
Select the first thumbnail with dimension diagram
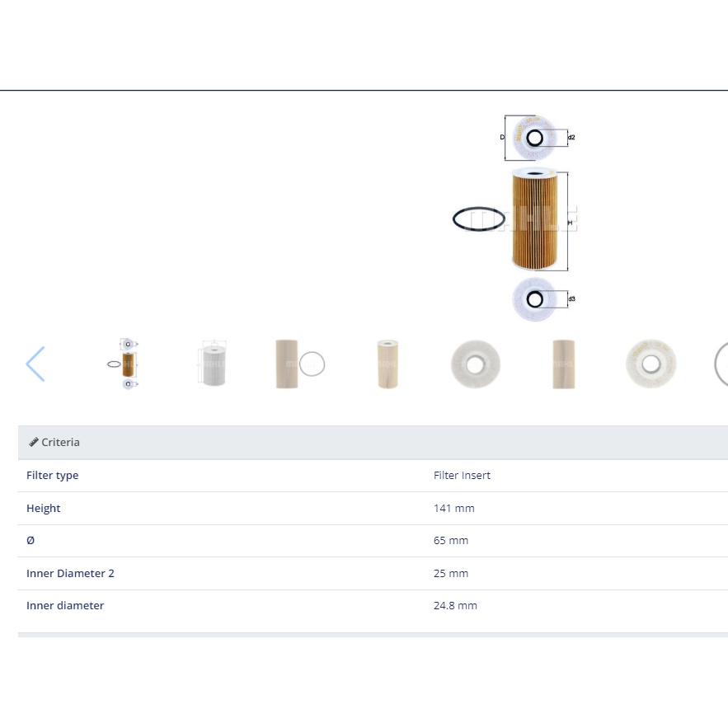click(x=127, y=364)
